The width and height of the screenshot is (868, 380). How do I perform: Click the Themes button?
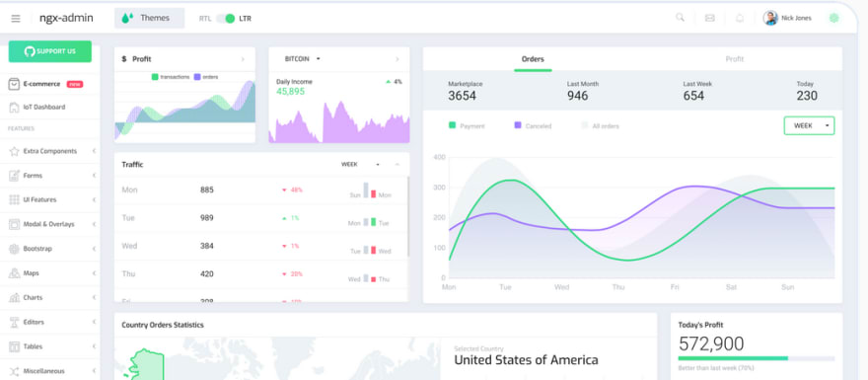point(150,19)
